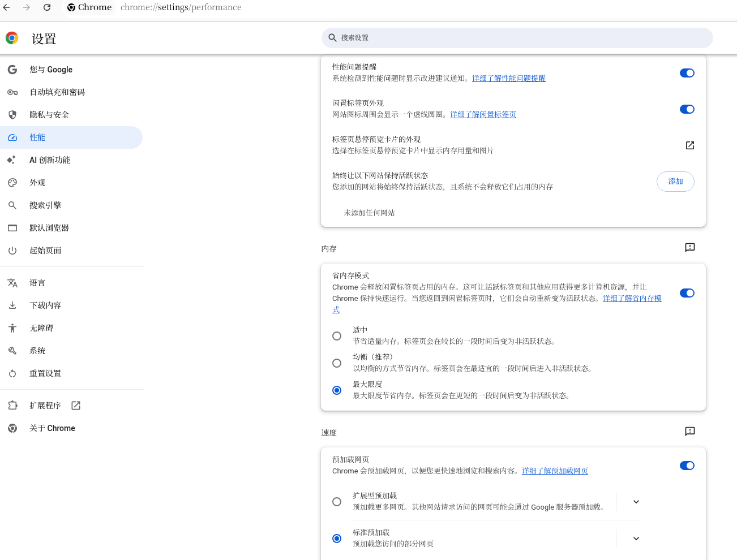Go to 外观 settings
This screenshot has width=737, height=560.
pyautogui.click(x=71, y=183)
